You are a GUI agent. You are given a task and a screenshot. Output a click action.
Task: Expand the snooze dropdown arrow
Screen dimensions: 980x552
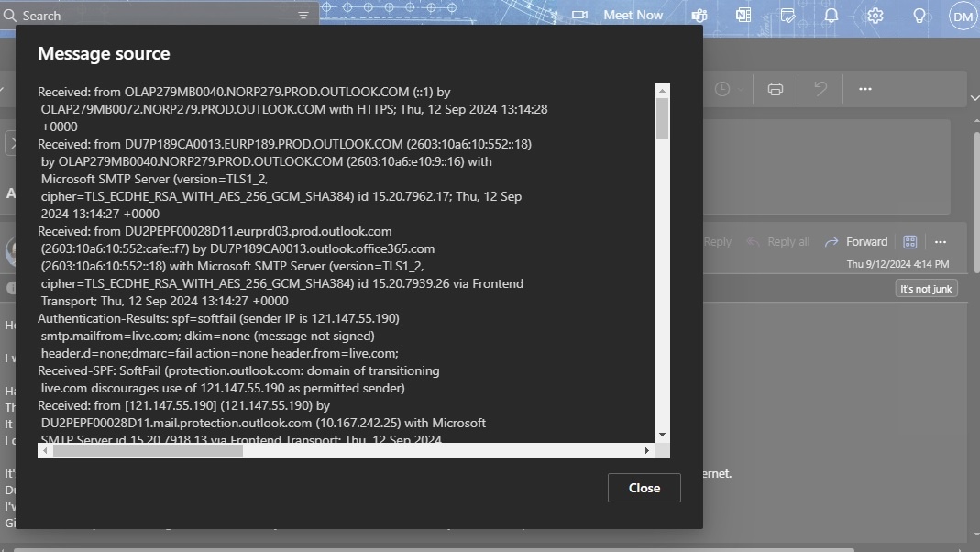click(x=741, y=89)
